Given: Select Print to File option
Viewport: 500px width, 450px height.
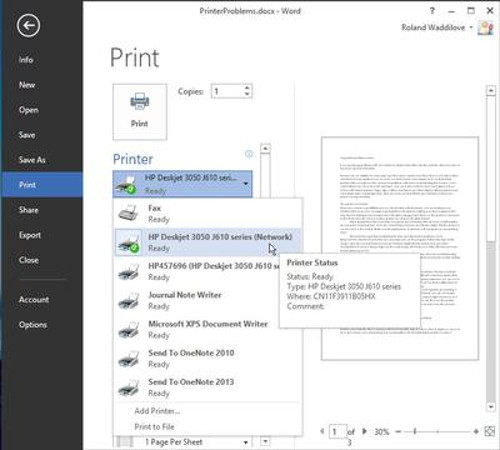Looking at the screenshot, I should 154,427.
